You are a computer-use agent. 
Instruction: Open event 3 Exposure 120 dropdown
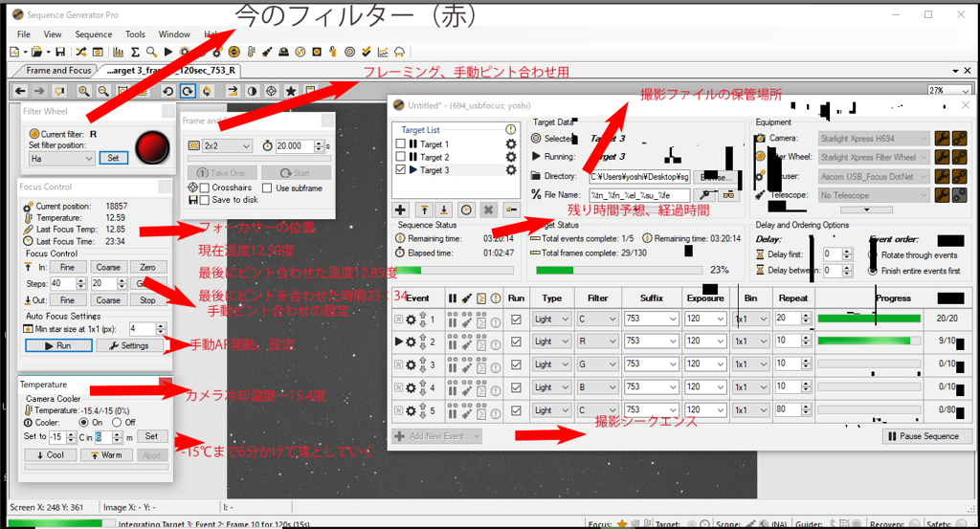click(x=705, y=364)
